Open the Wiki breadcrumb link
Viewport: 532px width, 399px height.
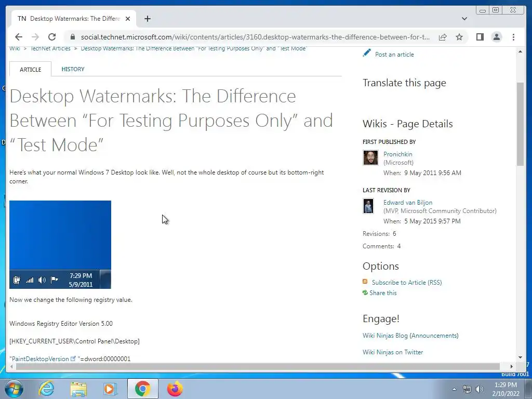[x=15, y=48]
